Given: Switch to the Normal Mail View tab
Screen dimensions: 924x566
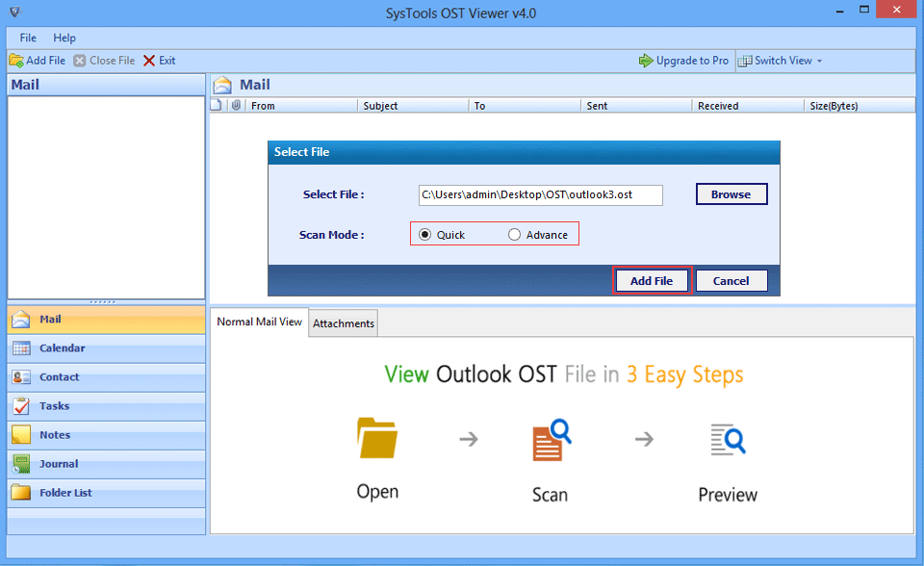Looking at the screenshot, I should [259, 322].
